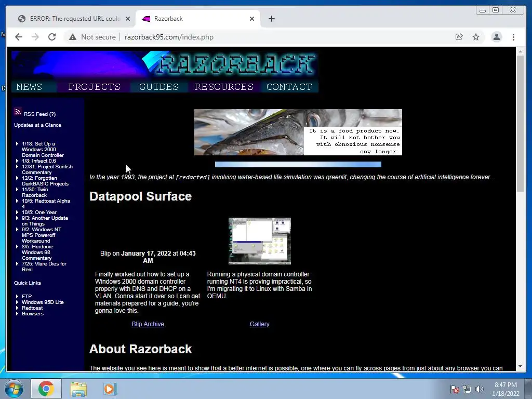The height and width of the screenshot is (399, 532).
Task: Open Windows Explorer from the taskbar
Action: point(78,389)
